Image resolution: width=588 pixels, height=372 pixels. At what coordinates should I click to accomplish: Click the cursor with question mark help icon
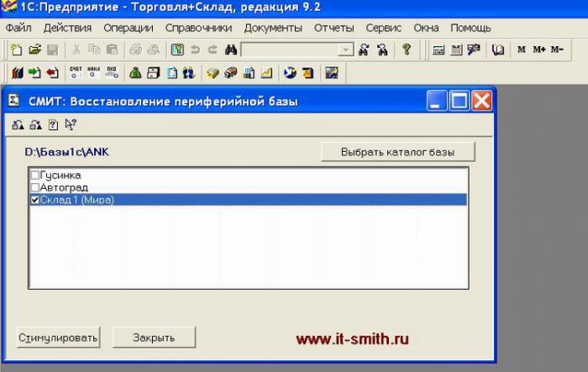(71, 124)
